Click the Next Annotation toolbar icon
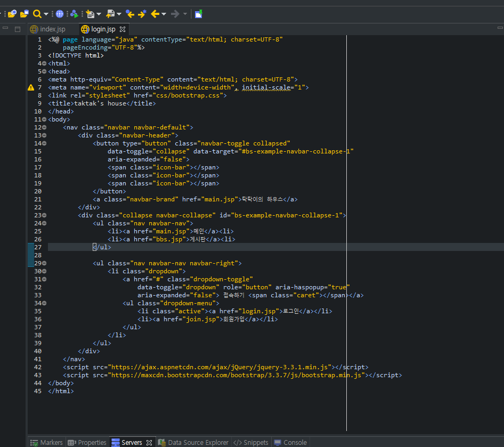This screenshot has height=447, width=504. click(91, 14)
